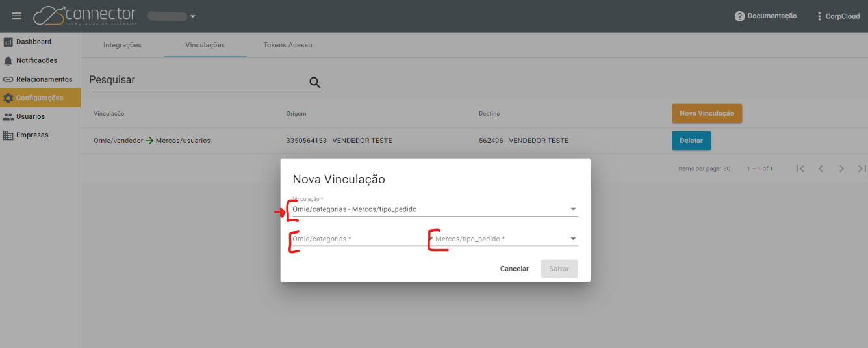The image size is (868, 348).
Task: Click the Configurações gear icon
Action: click(8, 98)
